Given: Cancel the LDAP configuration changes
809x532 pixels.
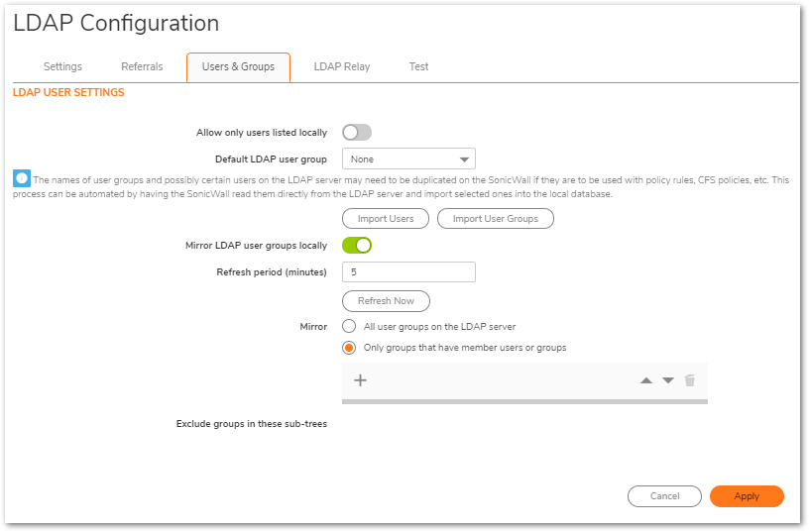Looking at the screenshot, I should click(664, 496).
